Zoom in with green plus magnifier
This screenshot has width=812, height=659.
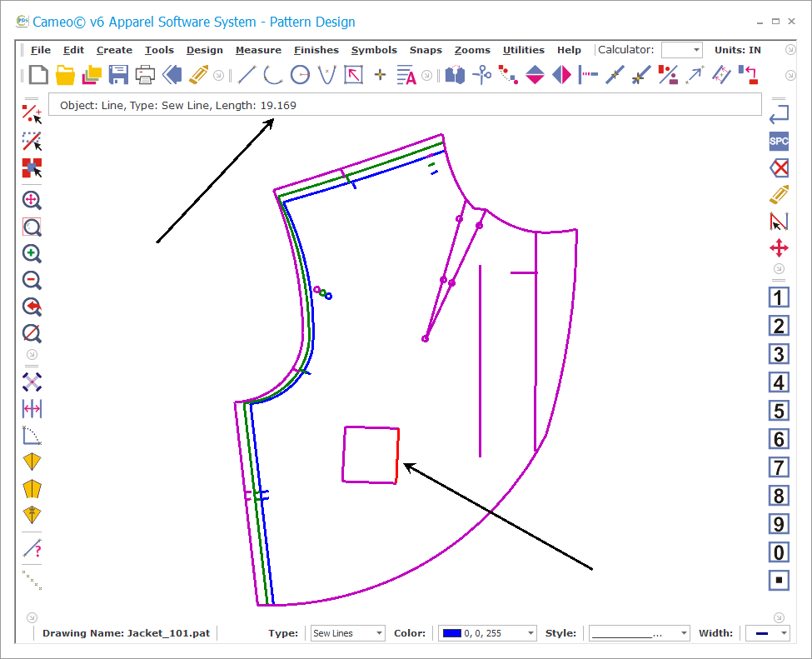(32, 254)
